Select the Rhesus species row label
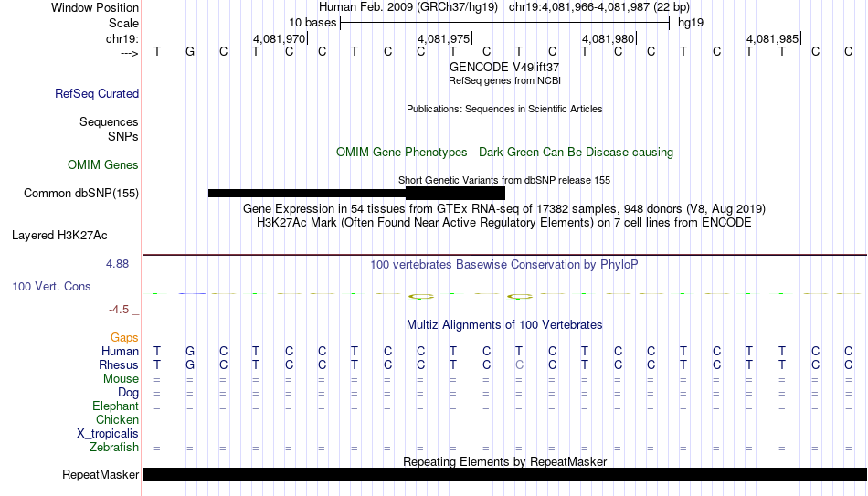The height and width of the screenshot is (496, 868). [119, 364]
